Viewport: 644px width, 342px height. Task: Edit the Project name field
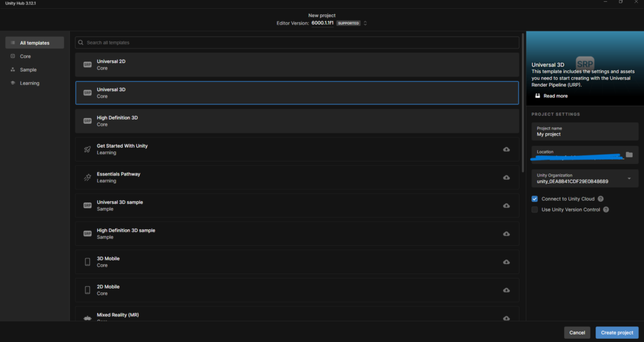click(x=585, y=131)
